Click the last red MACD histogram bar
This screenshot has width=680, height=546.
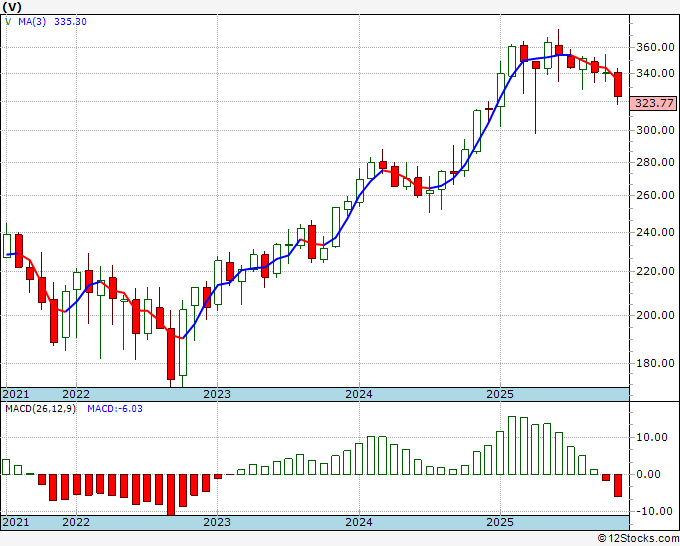pos(618,485)
